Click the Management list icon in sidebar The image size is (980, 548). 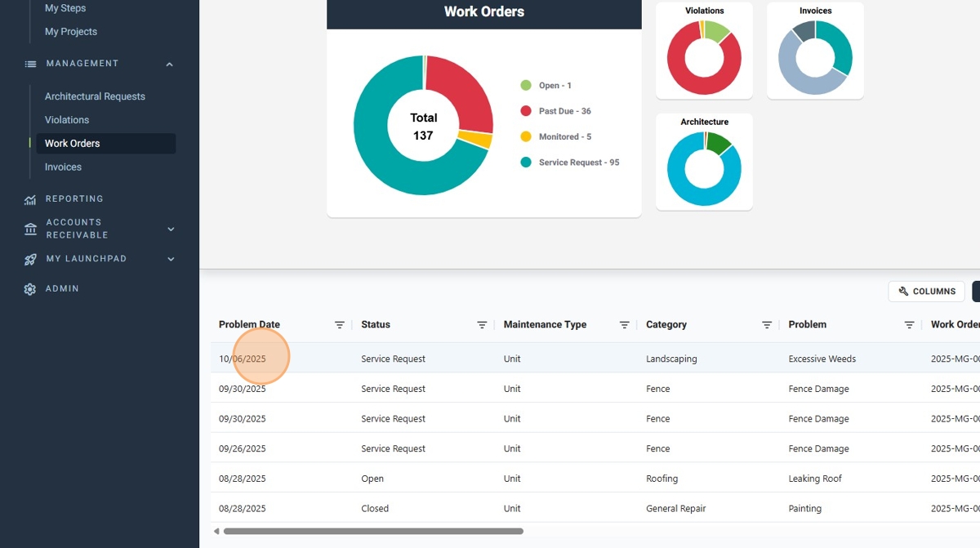point(30,64)
